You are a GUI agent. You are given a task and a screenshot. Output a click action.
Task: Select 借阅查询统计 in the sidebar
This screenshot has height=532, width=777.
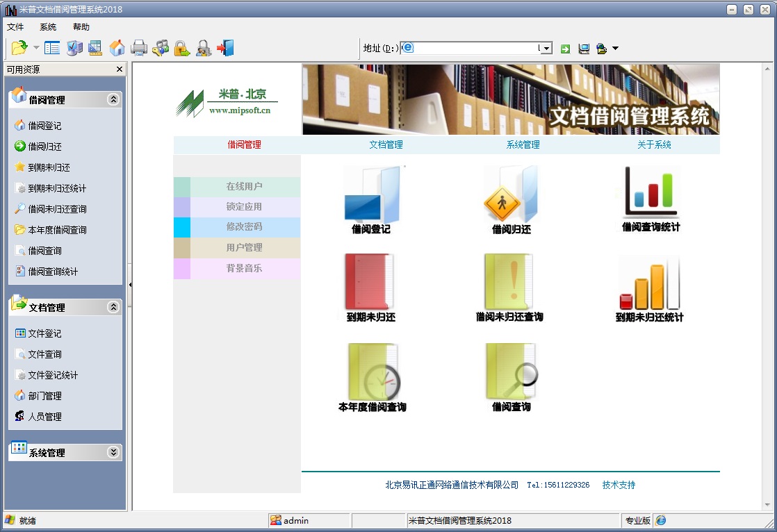47,272
